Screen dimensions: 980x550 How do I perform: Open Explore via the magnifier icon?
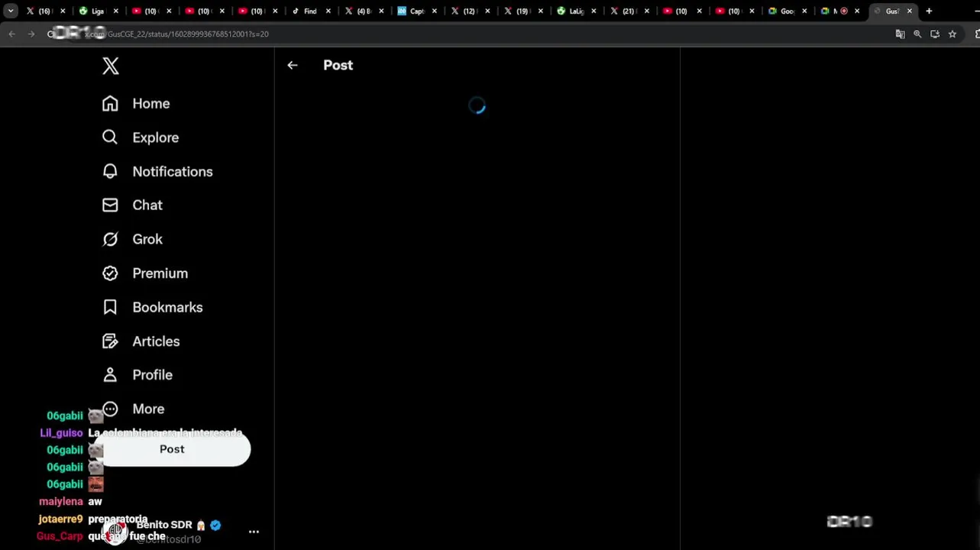(x=110, y=137)
